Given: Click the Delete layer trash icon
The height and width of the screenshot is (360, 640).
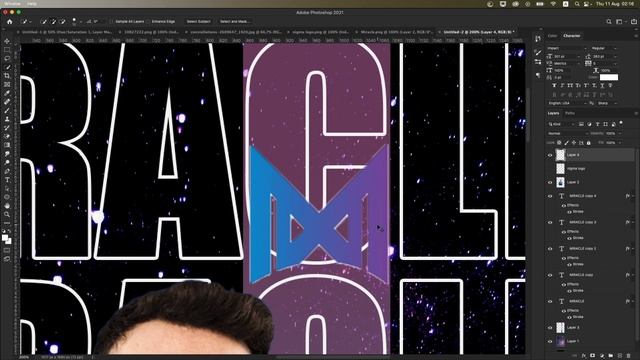Looking at the screenshot, I should pyautogui.click(x=629, y=356).
